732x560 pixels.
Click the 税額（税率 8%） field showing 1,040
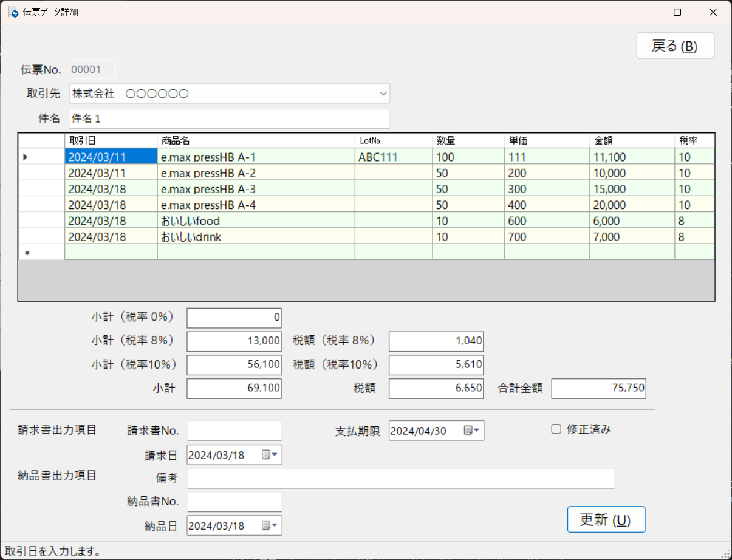(x=436, y=341)
